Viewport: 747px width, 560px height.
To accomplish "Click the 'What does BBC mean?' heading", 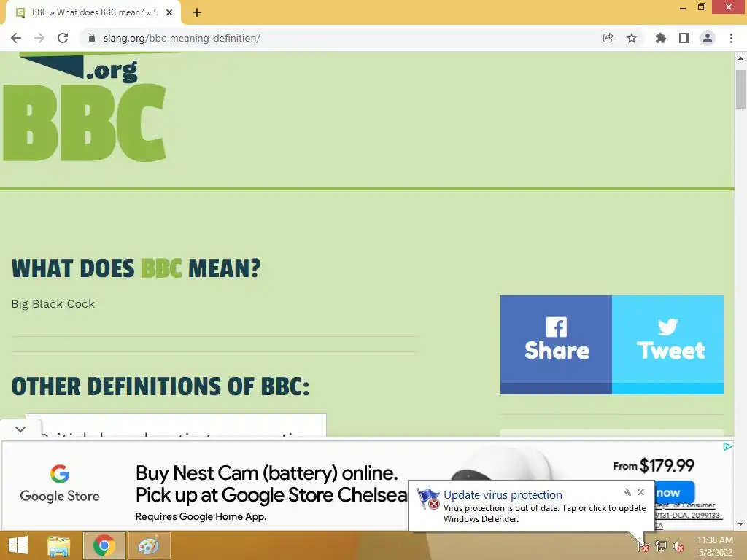I will tap(136, 268).
